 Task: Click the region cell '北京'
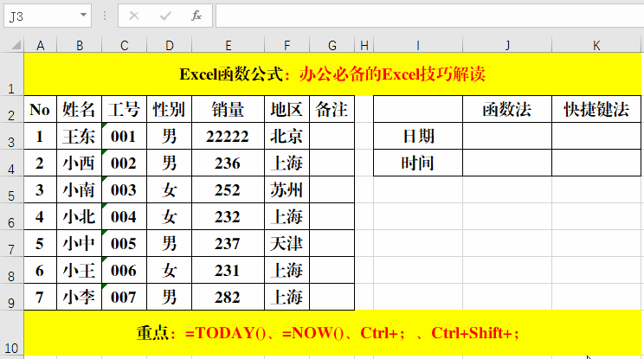point(287,136)
